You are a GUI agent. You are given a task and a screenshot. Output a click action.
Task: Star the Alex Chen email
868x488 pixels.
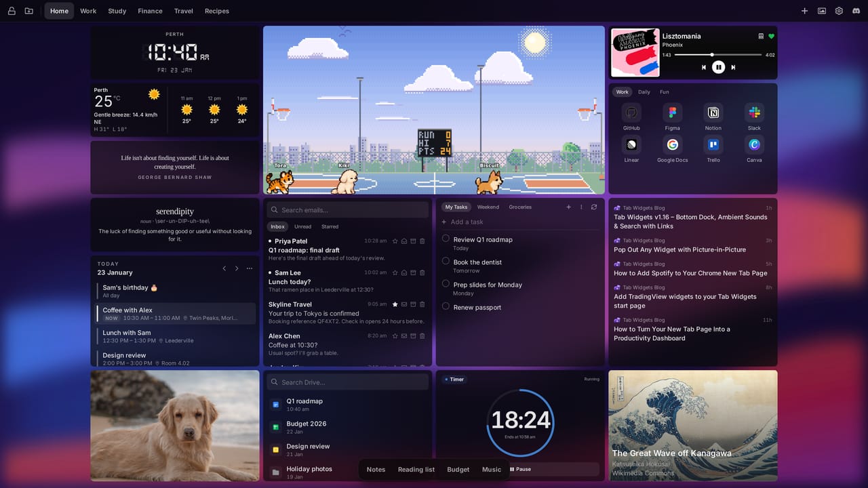point(395,335)
